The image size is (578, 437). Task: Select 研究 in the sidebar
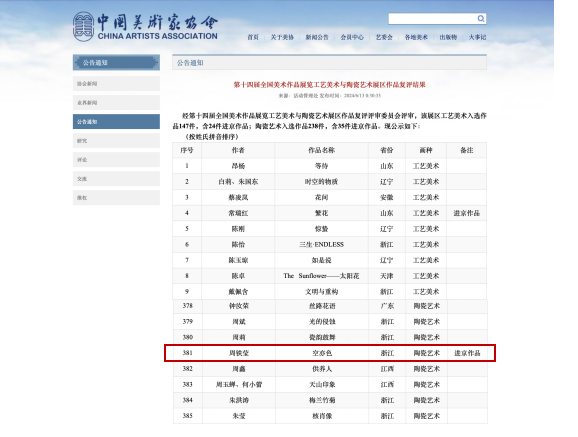click(116, 141)
